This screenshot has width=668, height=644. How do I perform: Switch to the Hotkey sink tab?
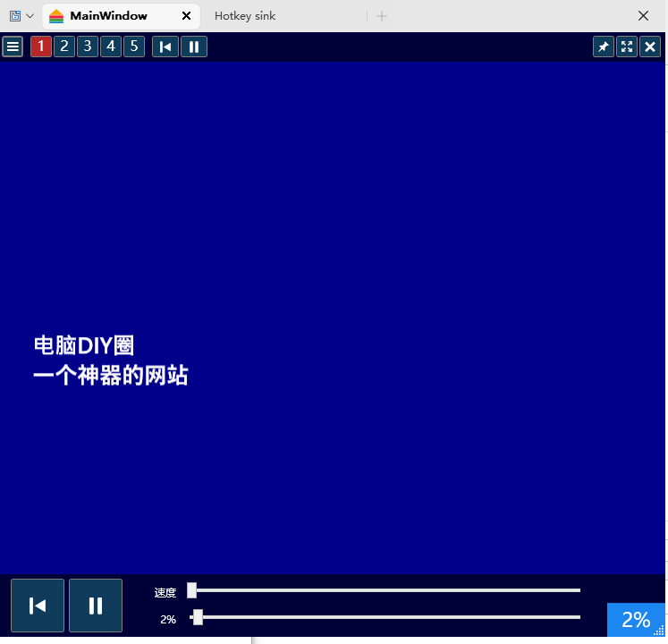(x=245, y=16)
